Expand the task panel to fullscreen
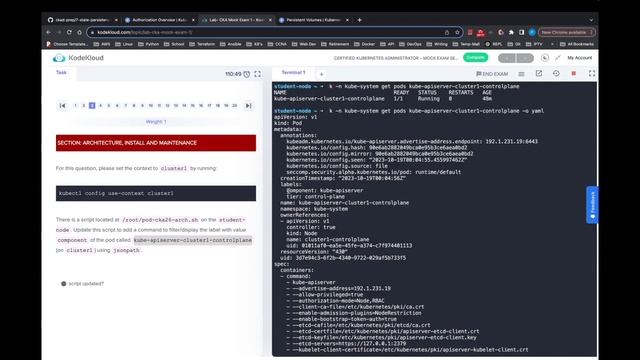The height and width of the screenshot is (360, 640). [258, 74]
